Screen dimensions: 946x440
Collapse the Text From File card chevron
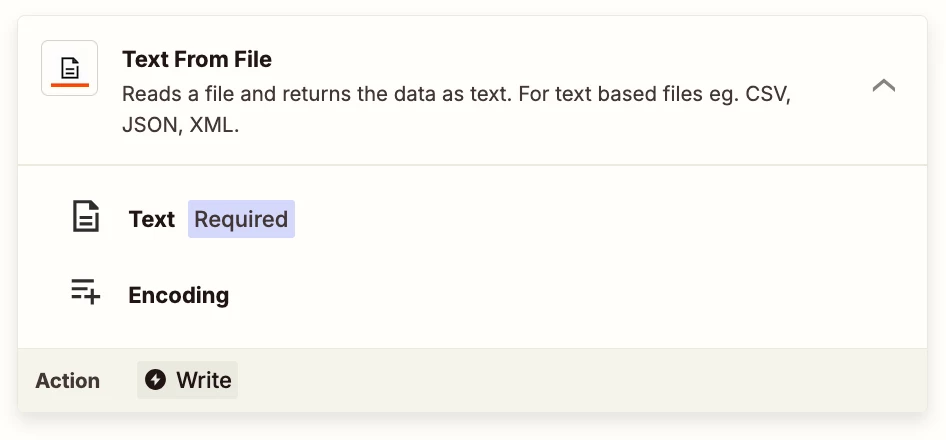pyautogui.click(x=883, y=86)
